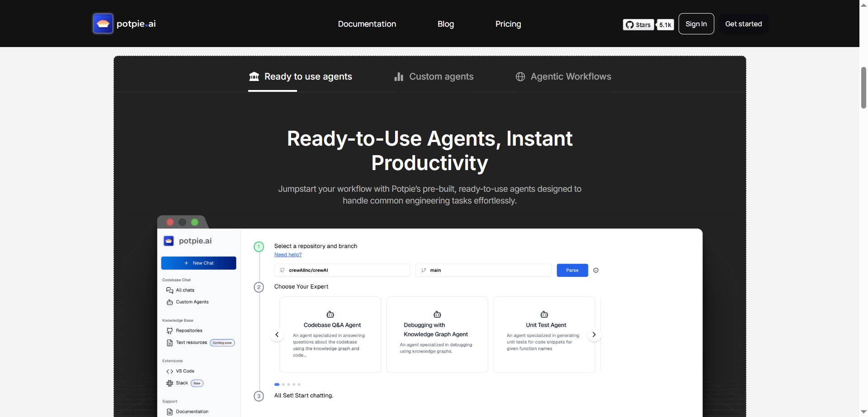Click the Repositories sidebar label

[x=189, y=331]
